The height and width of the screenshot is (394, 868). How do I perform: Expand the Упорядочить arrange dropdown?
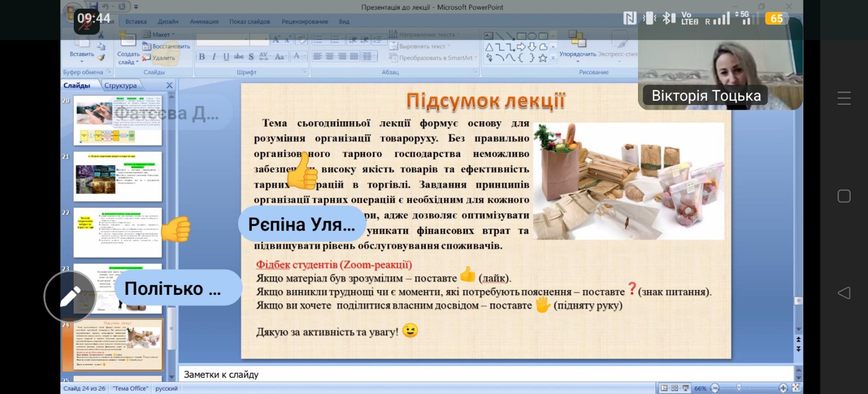pos(577,54)
